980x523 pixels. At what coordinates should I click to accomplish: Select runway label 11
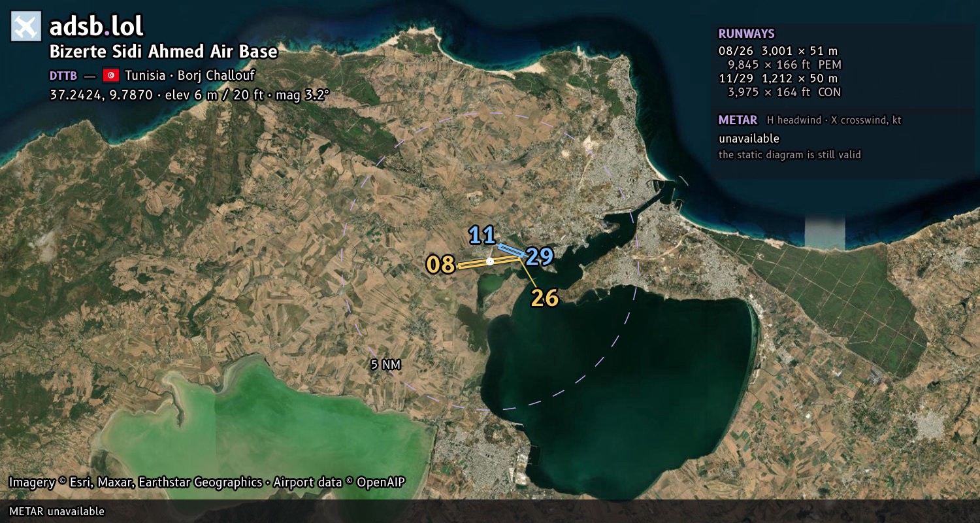pos(482,235)
